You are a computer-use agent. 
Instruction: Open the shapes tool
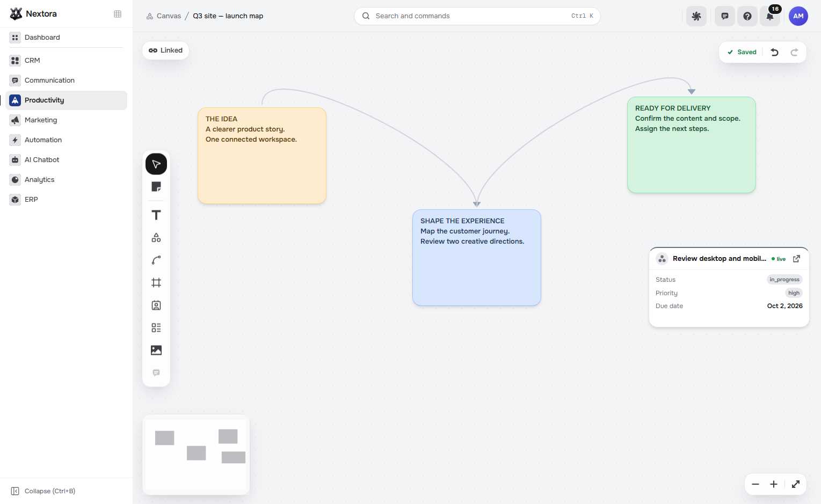click(x=156, y=238)
